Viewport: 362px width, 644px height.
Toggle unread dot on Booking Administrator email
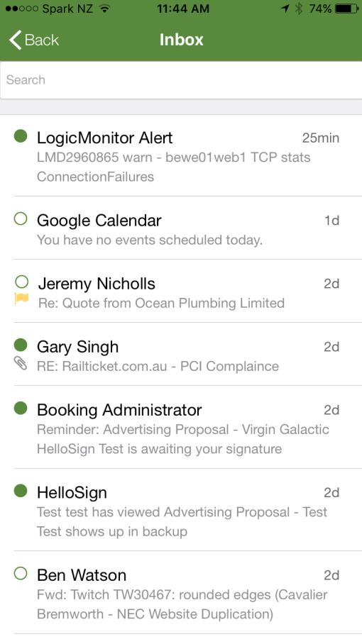tap(21, 409)
